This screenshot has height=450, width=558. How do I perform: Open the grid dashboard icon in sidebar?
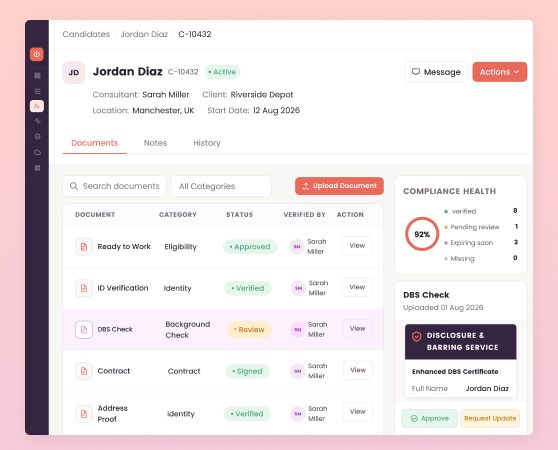37,75
